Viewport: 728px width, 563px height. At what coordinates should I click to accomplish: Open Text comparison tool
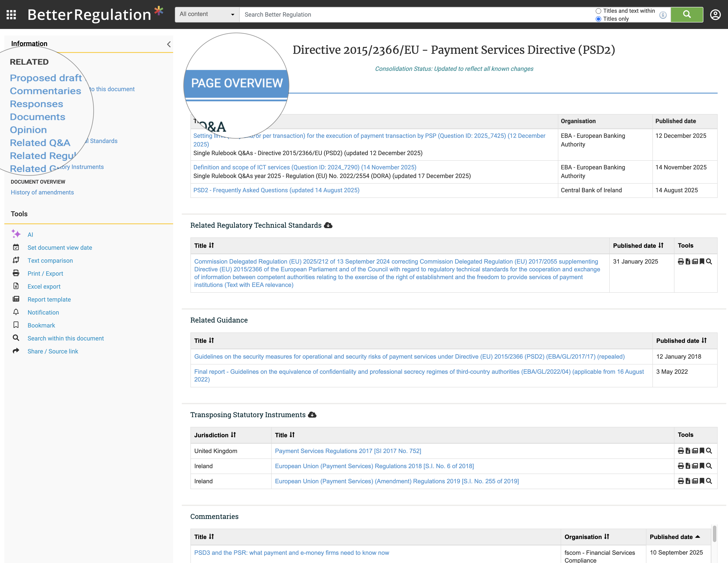coord(50,261)
